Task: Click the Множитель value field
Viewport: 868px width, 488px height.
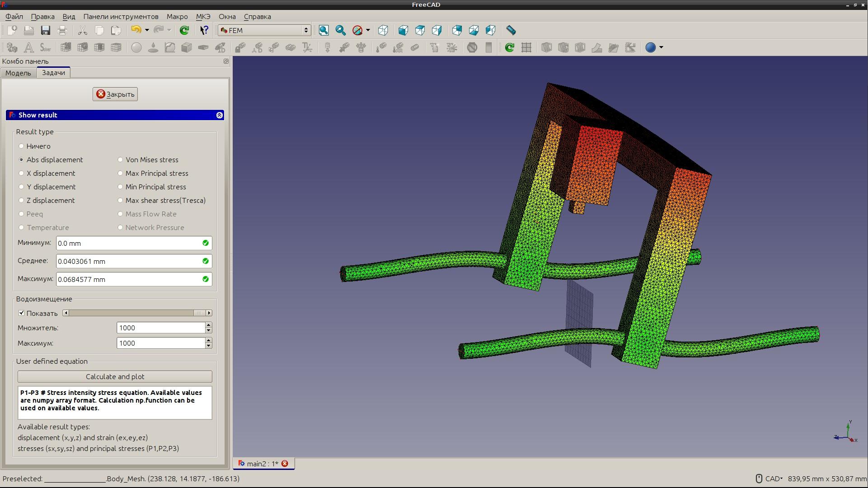Action: click(160, 328)
